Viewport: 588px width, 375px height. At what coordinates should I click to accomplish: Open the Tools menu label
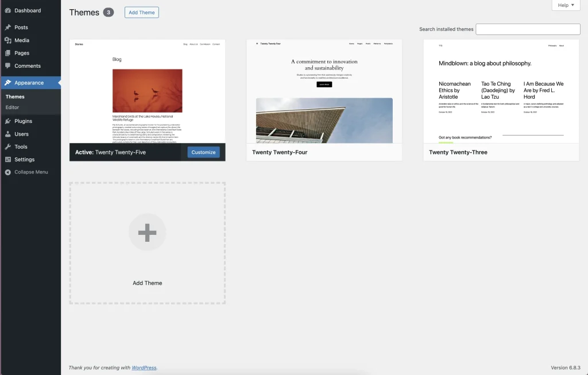21,146
